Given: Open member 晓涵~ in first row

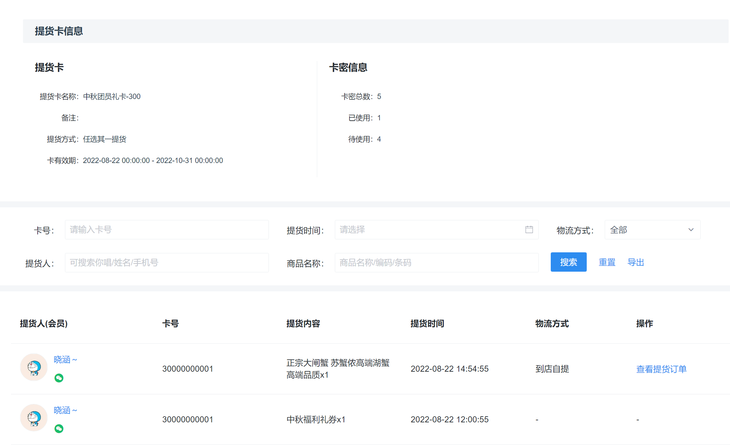Looking at the screenshot, I should [65, 359].
